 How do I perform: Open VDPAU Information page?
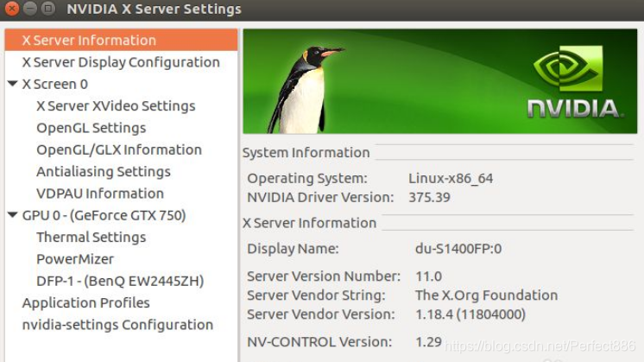[x=100, y=194]
